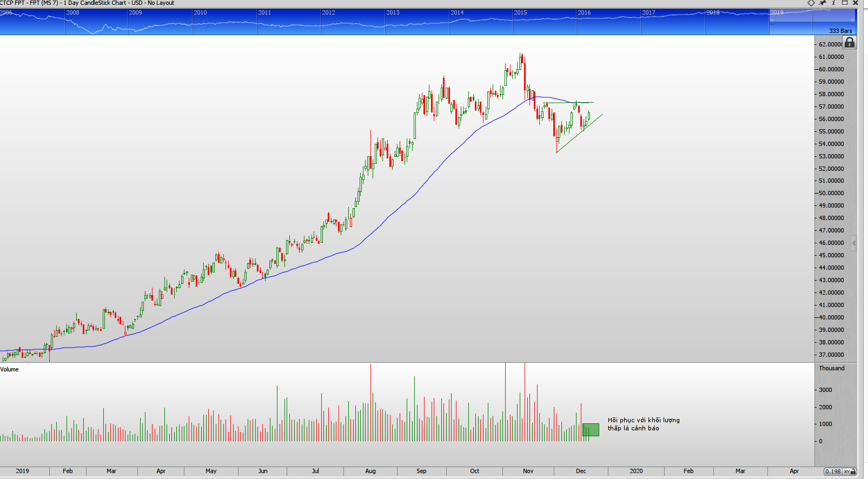This screenshot has height=479, width=868.
Task: Click the Vietnamese volume warning annotation text
Action: 643,424
